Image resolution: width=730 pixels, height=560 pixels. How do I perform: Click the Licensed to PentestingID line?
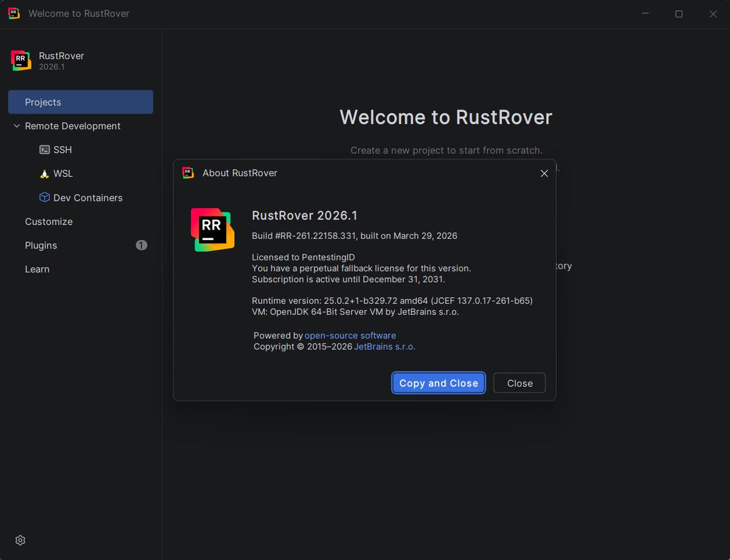(x=304, y=257)
